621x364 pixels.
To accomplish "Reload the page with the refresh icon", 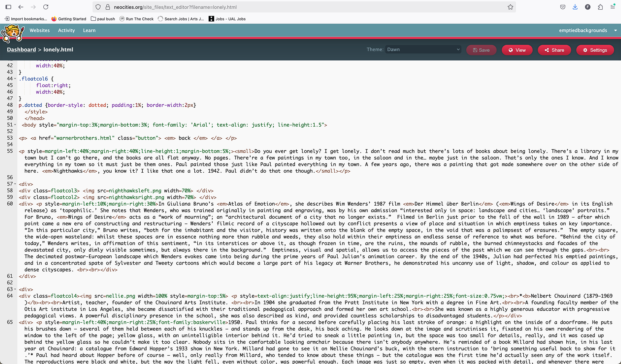I will (46, 7).
